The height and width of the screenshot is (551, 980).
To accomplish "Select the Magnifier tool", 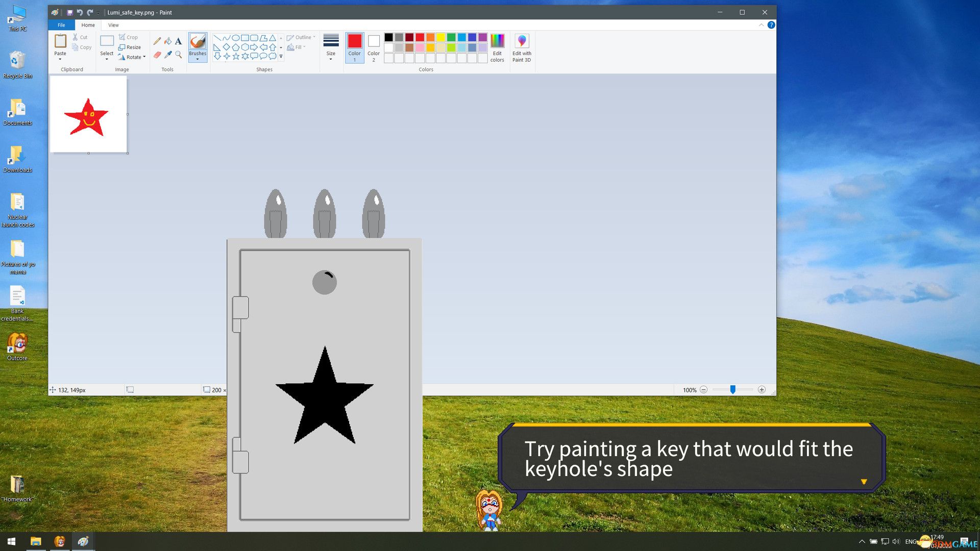I will (178, 55).
